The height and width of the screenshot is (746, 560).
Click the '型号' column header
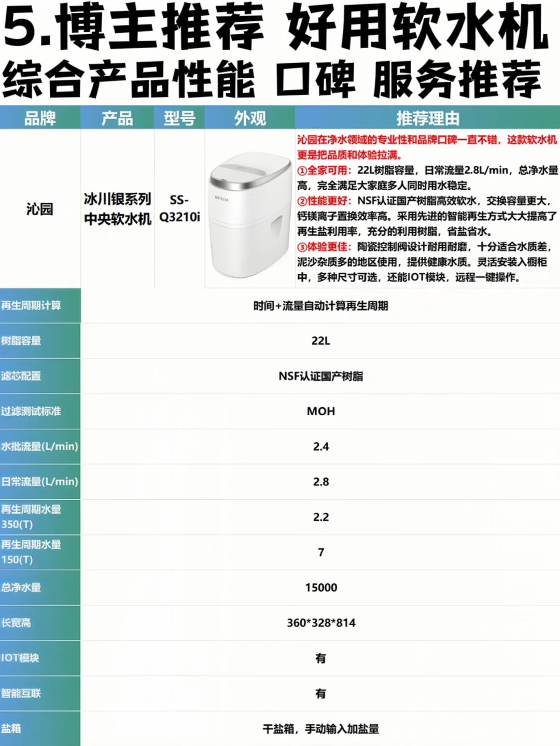179,118
